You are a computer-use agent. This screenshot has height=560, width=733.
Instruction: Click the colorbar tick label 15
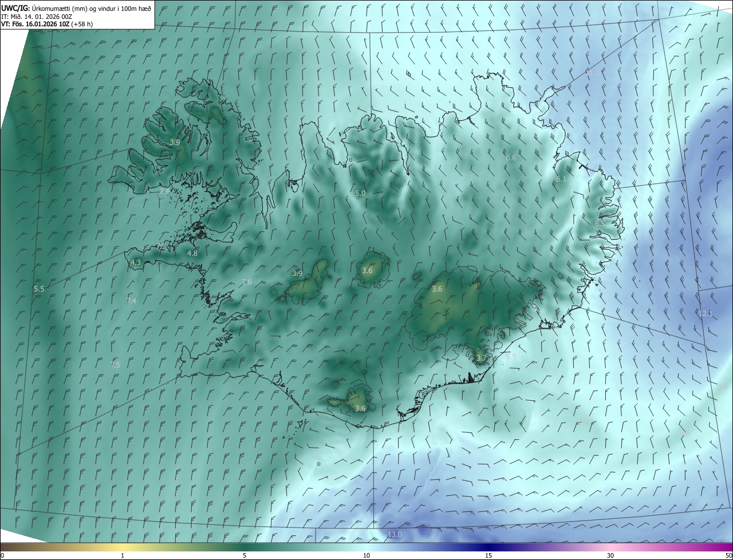point(488,555)
